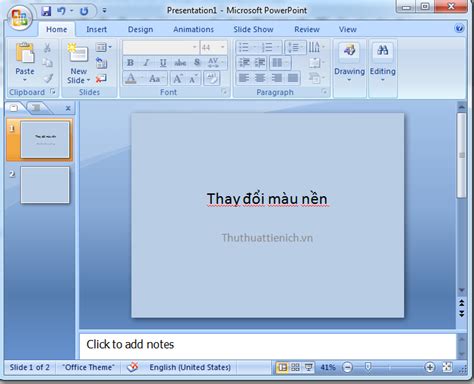This screenshot has width=474, height=384.
Task: Decrease the list indent level
Action: click(x=244, y=63)
